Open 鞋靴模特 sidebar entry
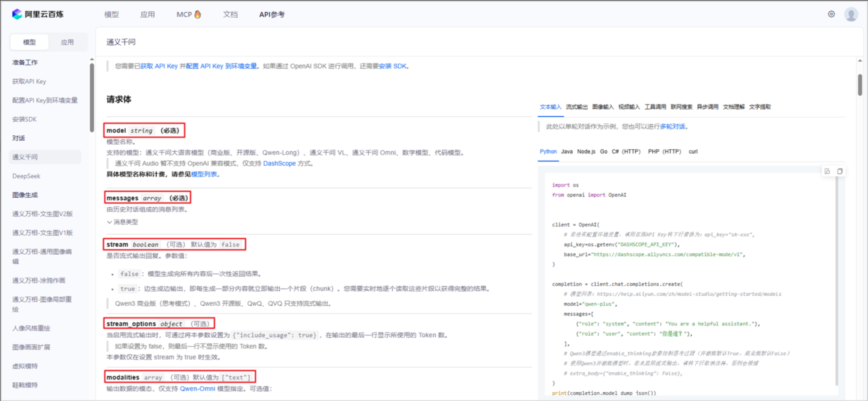 point(25,385)
